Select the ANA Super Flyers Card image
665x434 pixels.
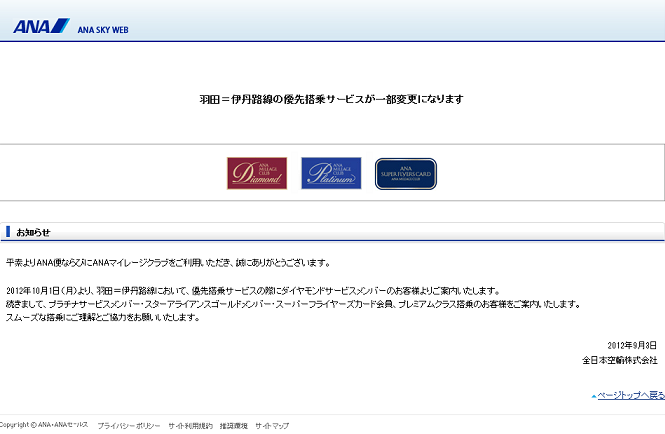(406, 174)
